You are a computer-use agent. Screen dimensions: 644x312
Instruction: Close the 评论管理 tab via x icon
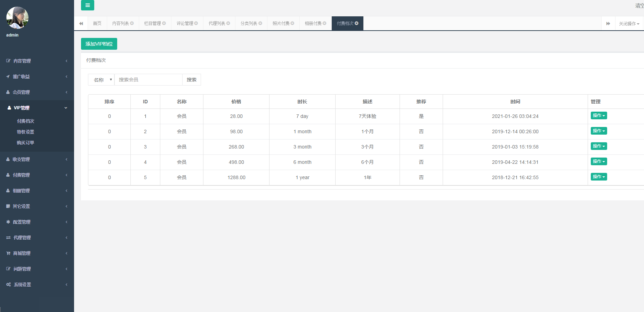pos(196,23)
